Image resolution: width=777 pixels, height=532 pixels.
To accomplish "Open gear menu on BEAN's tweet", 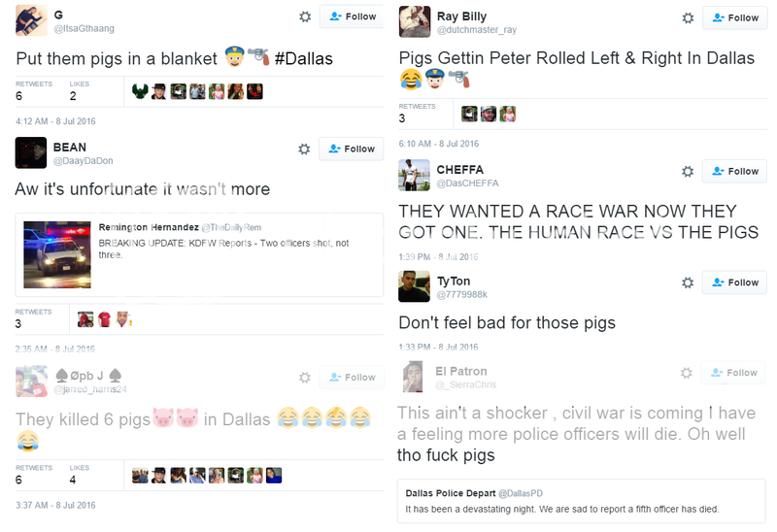I will [x=304, y=150].
